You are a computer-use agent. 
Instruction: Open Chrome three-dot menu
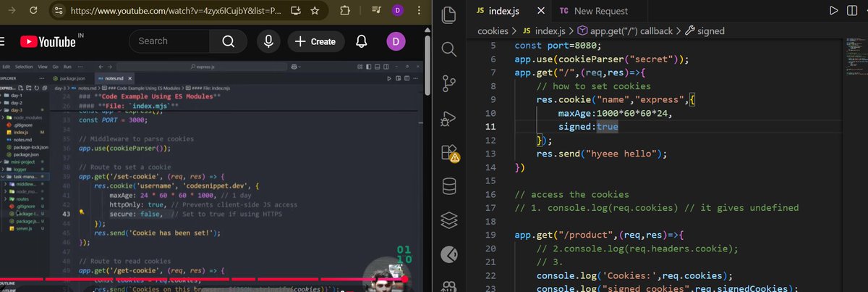pos(419,12)
